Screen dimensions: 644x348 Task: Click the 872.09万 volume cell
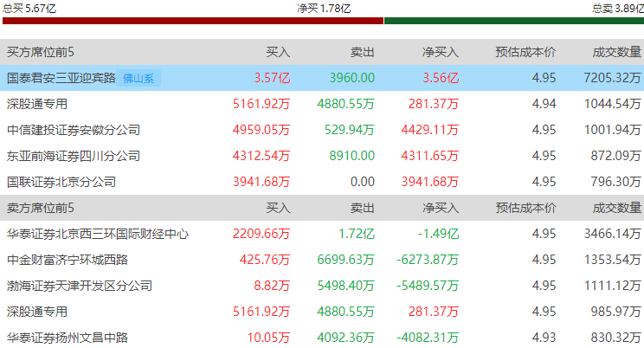coord(616,156)
